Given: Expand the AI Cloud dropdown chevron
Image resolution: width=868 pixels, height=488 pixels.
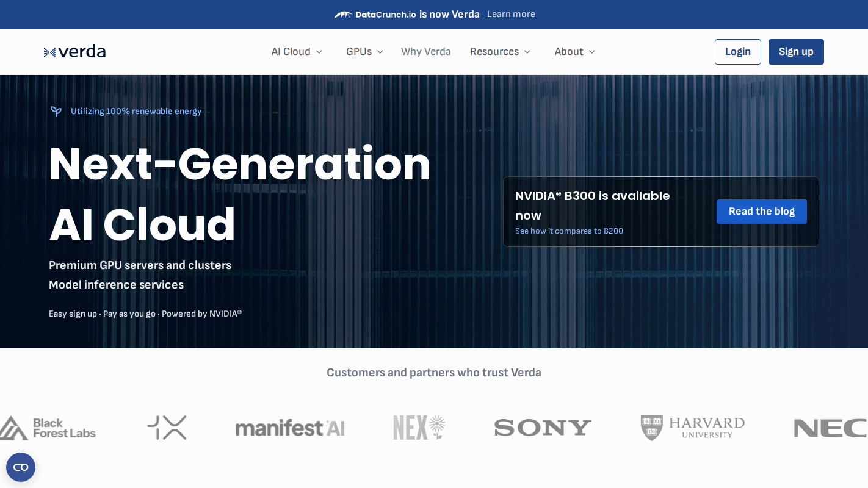Looking at the screenshot, I should (x=319, y=52).
